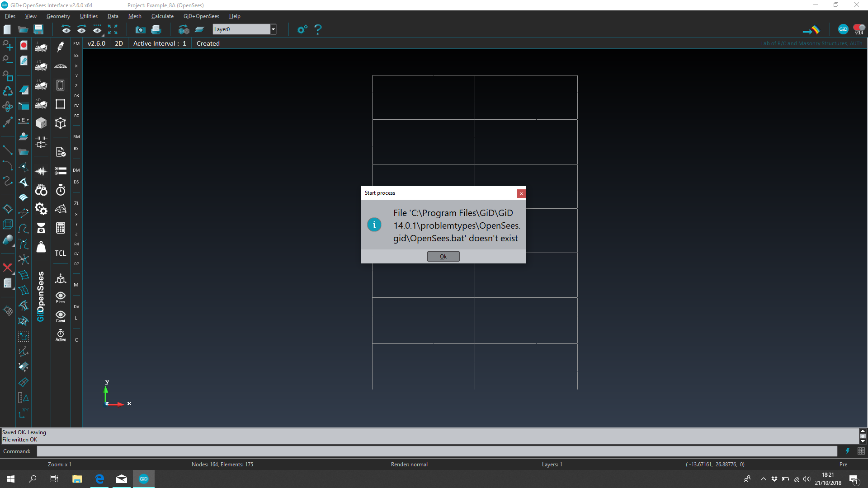Open the Layer0 layer dropdown
The height and width of the screenshot is (488, 868).
coord(274,29)
